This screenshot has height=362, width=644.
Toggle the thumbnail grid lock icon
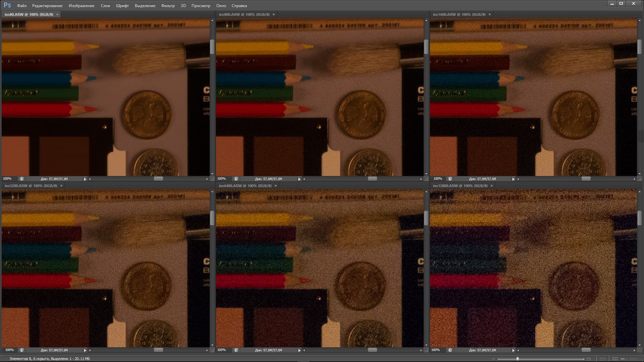pos(603,359)
